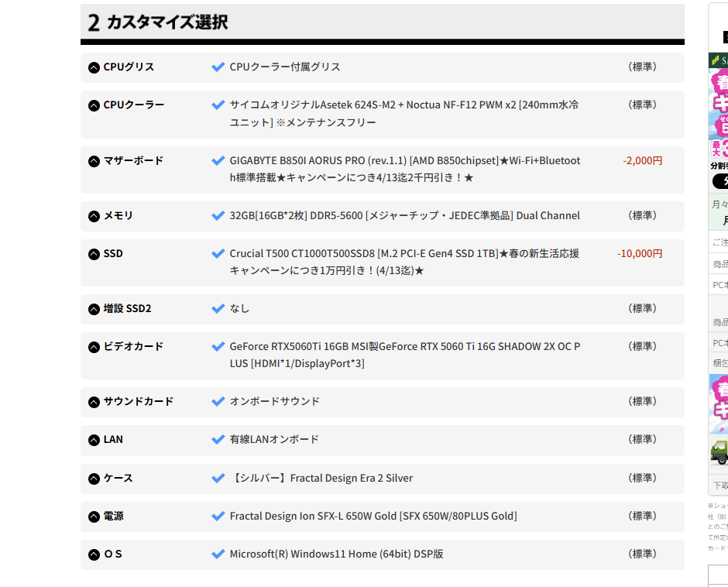The width and height of the screenshot is (728, 587).
Task: Collapse the メモリ section with its chevron
Action: (x=92, y=215)
